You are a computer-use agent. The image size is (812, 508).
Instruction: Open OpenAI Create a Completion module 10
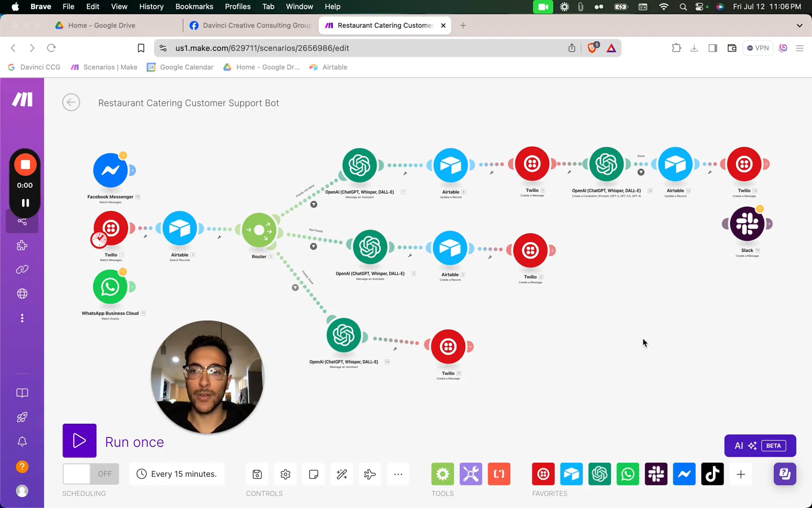pos(606,164)
